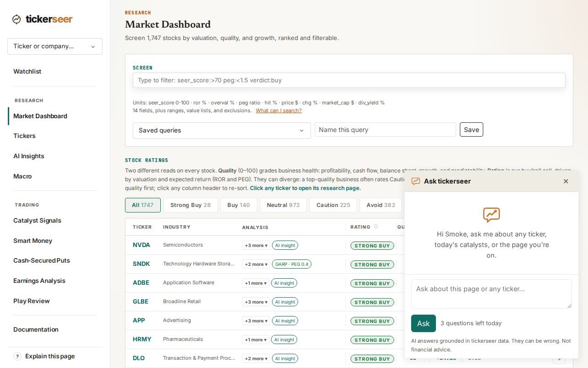
Task: Click the GARP · PEG 0.4 badge for SNDK
Action: 292,264
